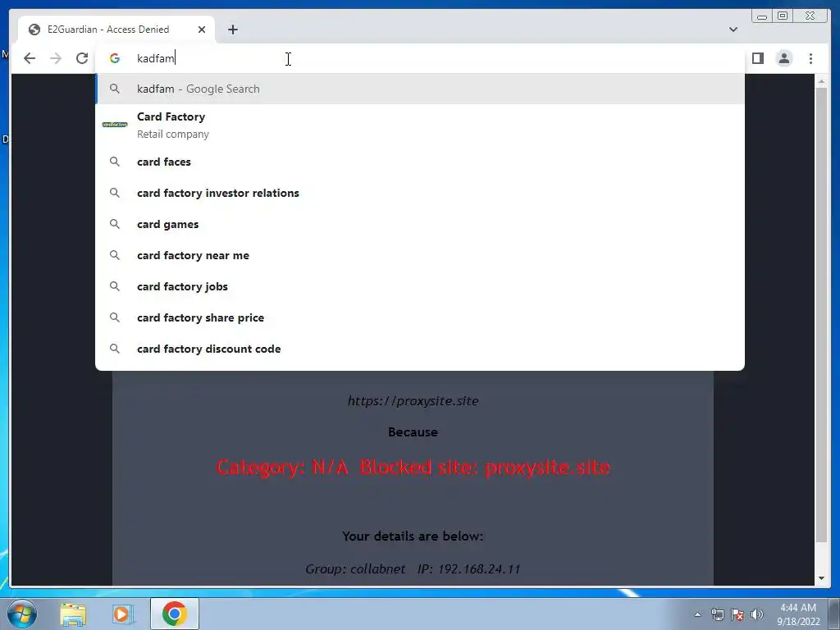Toggle the browser side panel
The width and height of the screenshot is (840, 630).
pos(757,58)
